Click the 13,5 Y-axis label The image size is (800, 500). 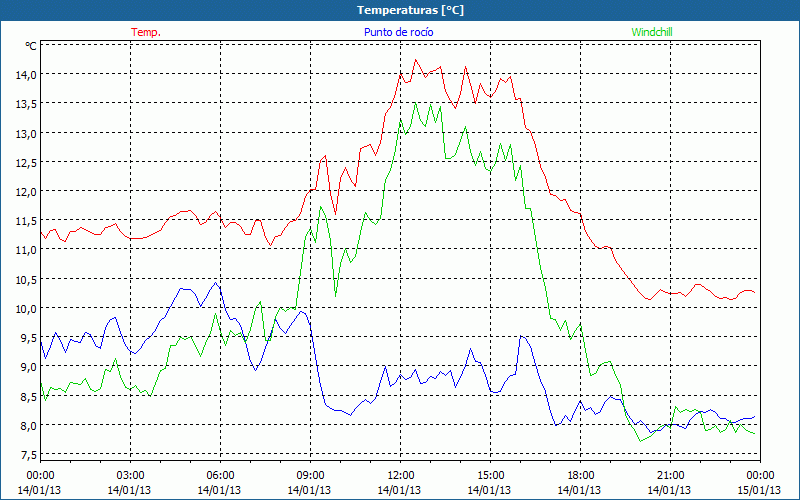click(25, 104)
